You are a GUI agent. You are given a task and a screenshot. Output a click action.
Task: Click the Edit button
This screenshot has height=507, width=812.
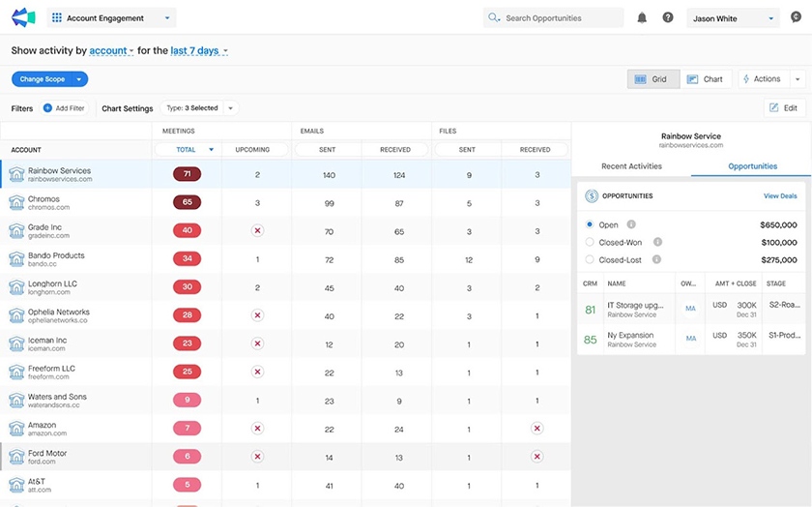(785, 107)
